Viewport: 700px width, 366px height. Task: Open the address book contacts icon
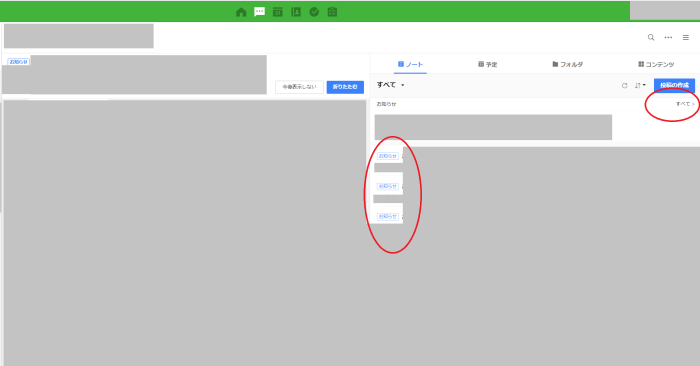(296, 12)
